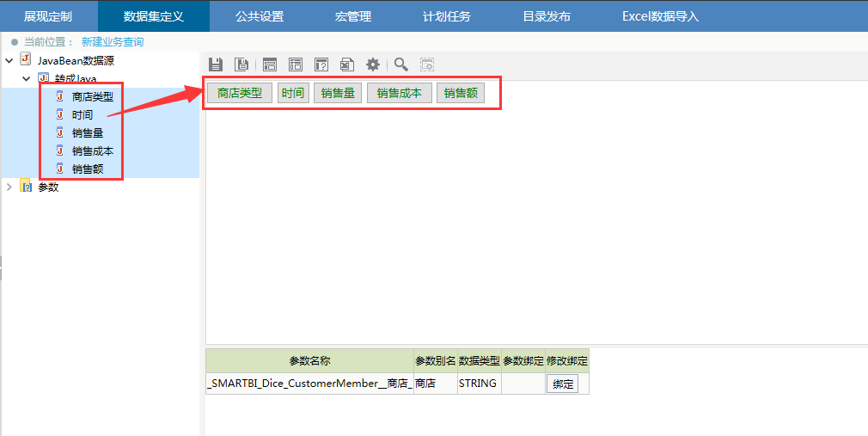868x436 pixels.
Task: Click the Save As icon
Action: pyautogui.click(x=241, y=64)
